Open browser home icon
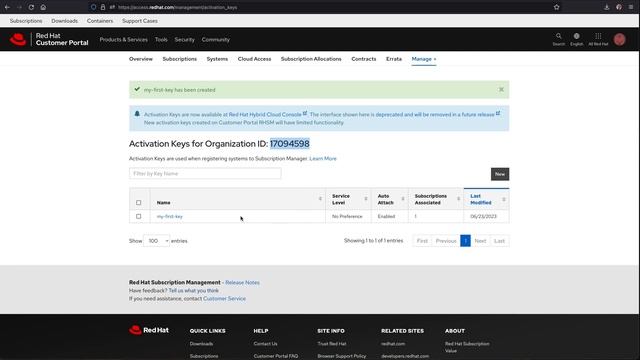Image resolution: width=640 pixels, height=360 pixels. tap(43, 7)
